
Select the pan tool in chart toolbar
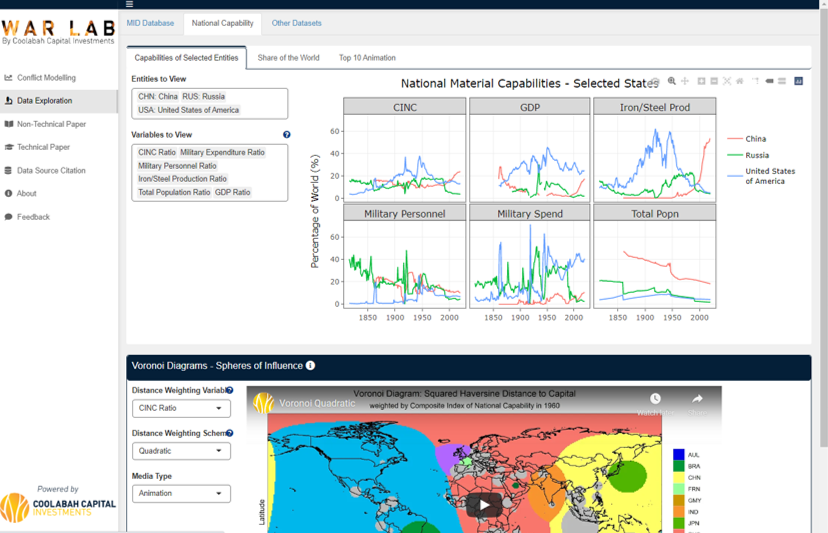[x=685, y=81]
